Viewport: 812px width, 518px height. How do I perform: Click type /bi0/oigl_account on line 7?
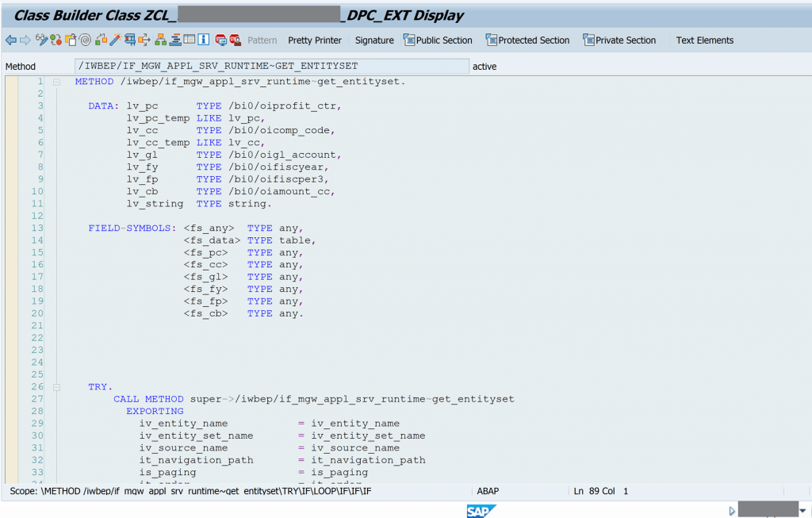point(282,155)
